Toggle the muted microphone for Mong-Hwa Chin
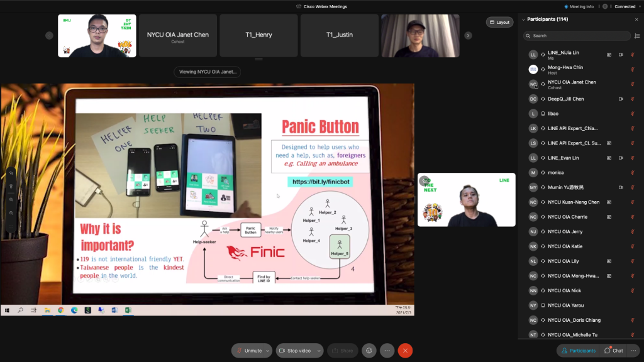The width and height of the screenshot is (644, 362). (x=633, y=69)
